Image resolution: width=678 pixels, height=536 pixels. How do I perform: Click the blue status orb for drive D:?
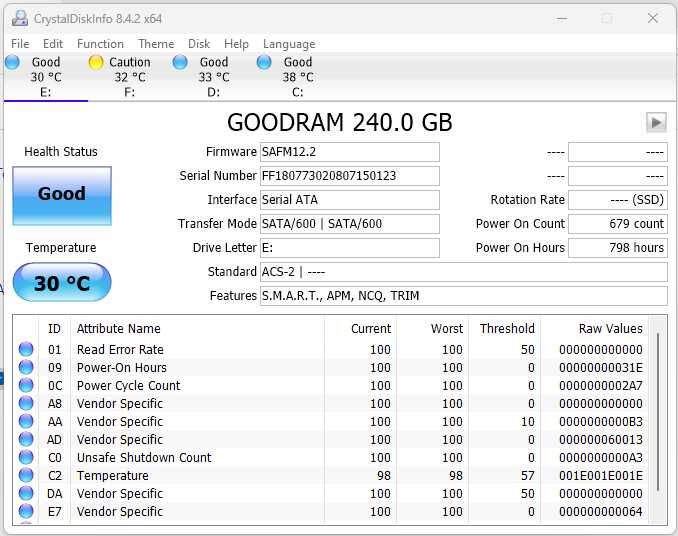pos(180,62)
